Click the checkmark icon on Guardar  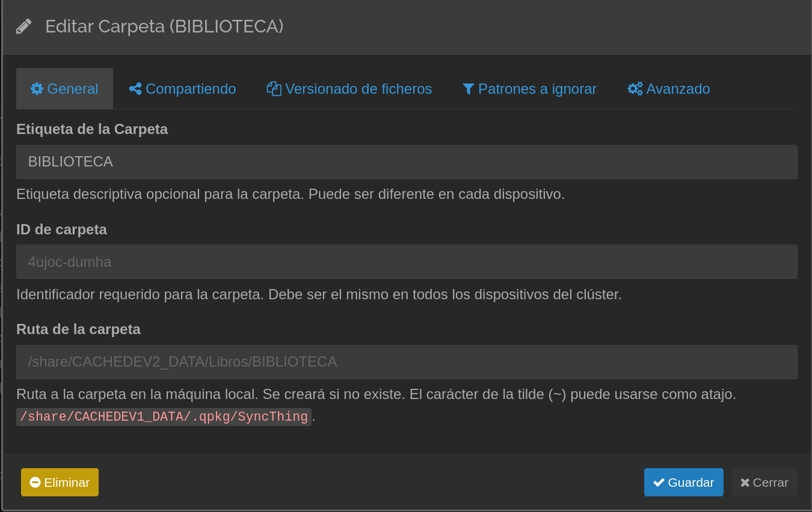(659, 483)
